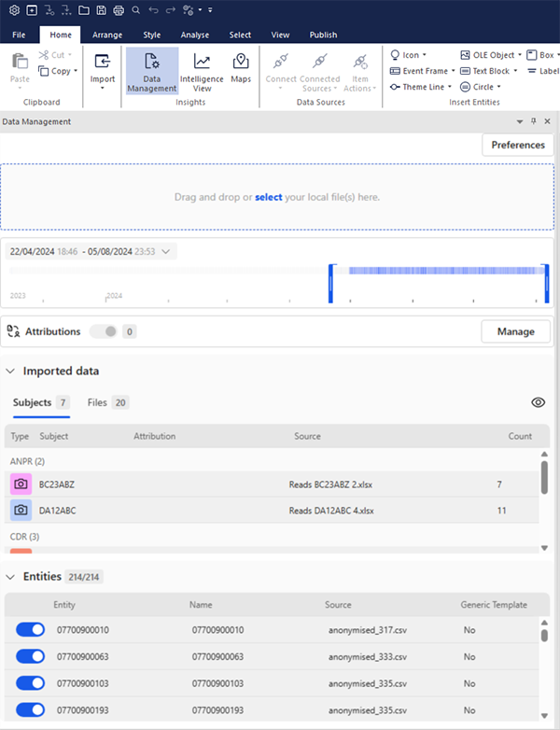
Task: Open the date range dropdown
Action: (x=166, y=251)
